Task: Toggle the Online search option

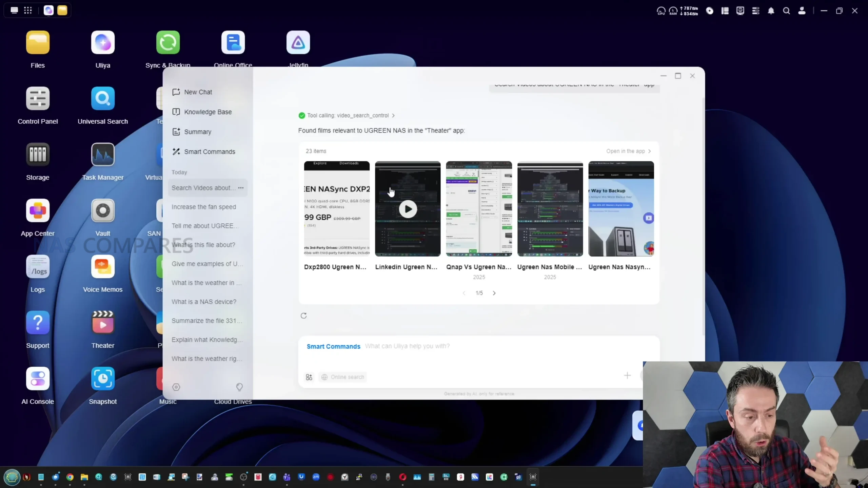Action: coord(342,377)
